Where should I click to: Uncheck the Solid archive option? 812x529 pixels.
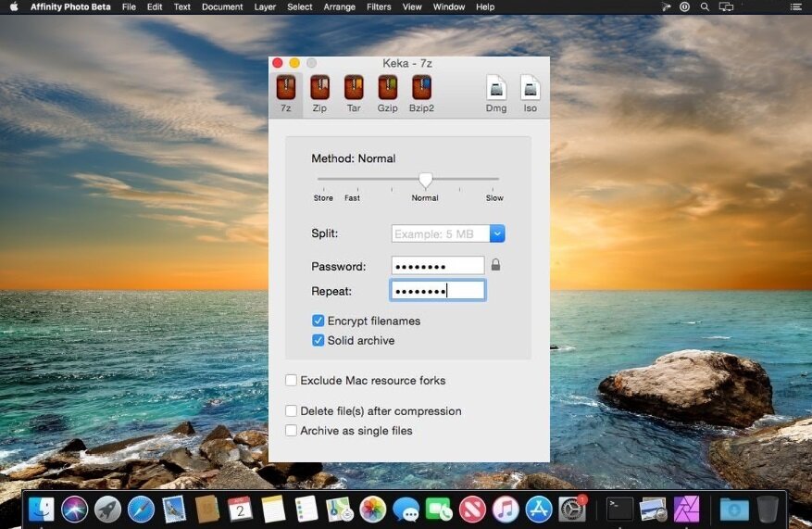coord(318,340)
